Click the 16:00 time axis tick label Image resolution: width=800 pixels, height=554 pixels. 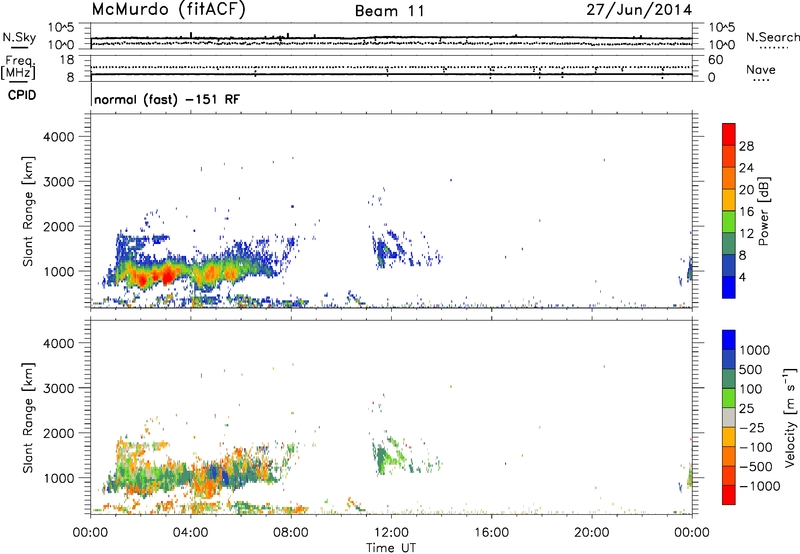(491, 533)
